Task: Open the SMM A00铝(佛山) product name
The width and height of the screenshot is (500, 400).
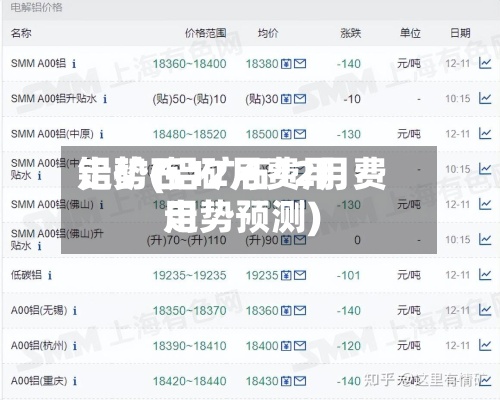Action: click(x=52, y=205)
